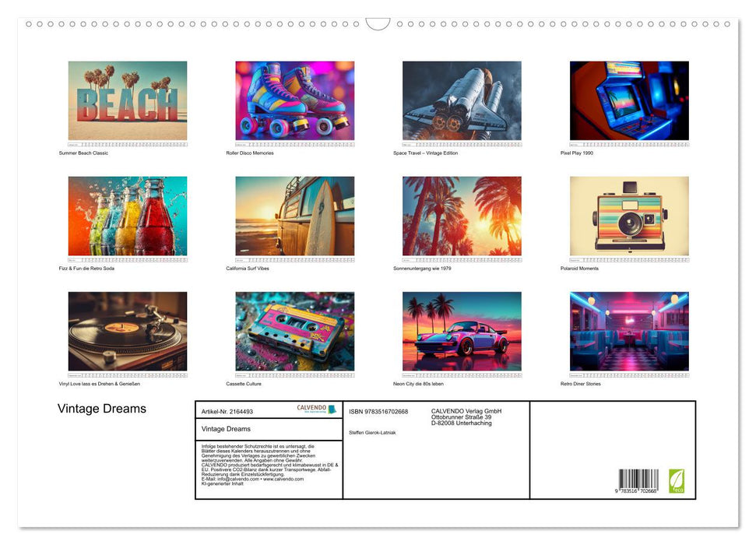Image resolution: width=756 pixels, height=545 pixels.
Task: Select the roller skates image
Action: (x=294, y=100)
